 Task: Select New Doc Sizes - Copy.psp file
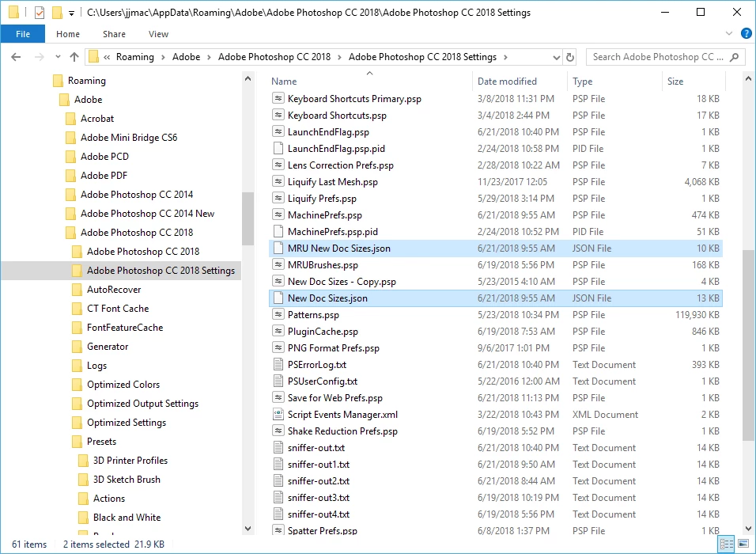click(342, 281)
